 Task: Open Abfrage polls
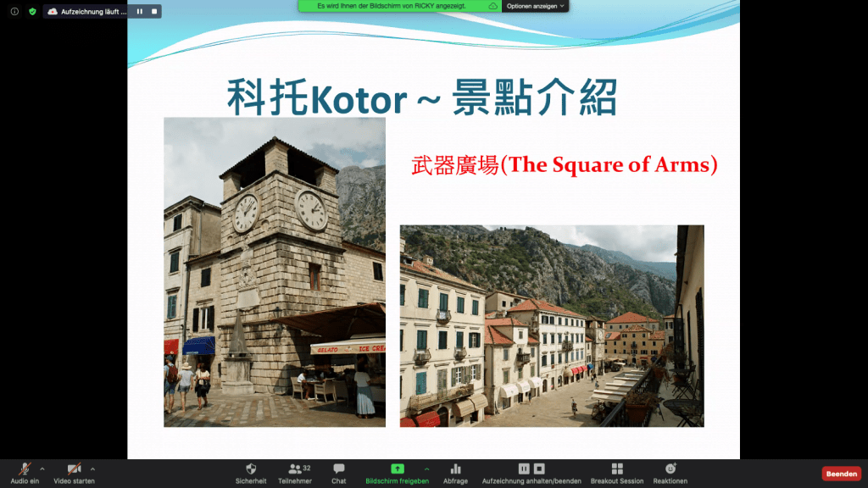[455, 469]
